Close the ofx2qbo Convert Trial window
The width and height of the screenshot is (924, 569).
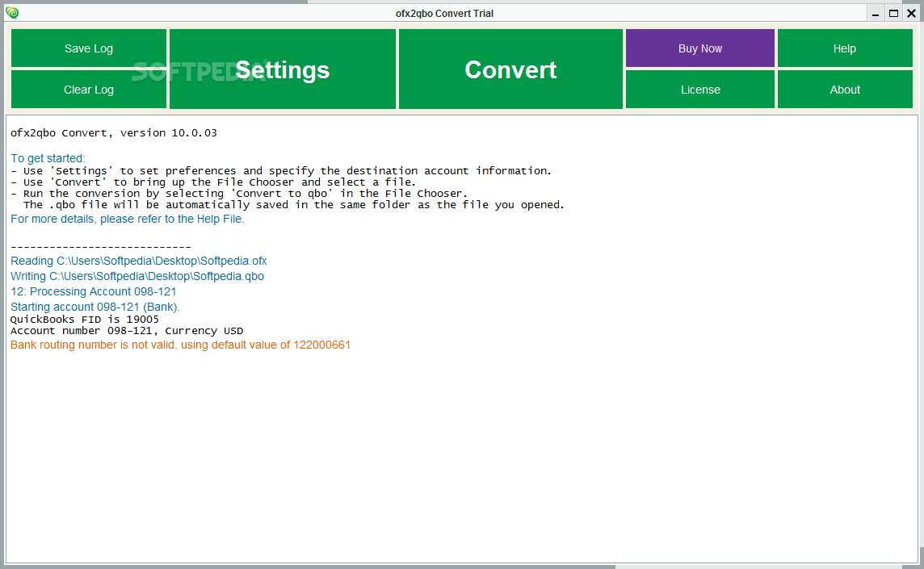(x=911, y=14)
